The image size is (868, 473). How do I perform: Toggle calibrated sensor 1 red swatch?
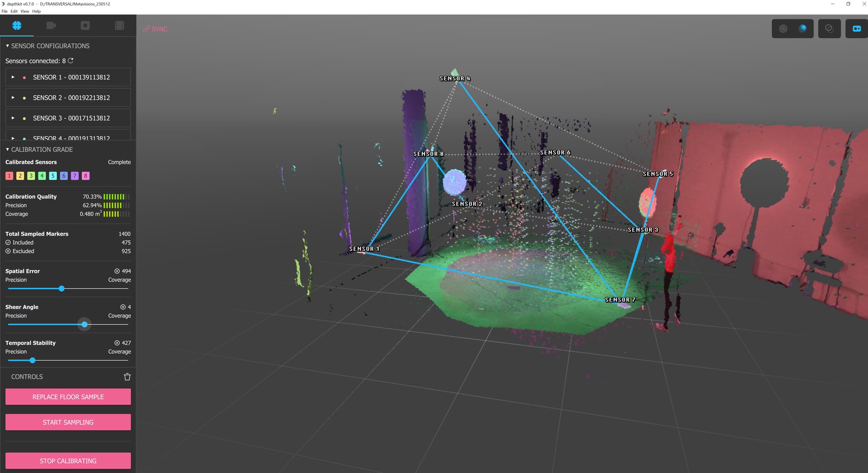coord(9,176)
